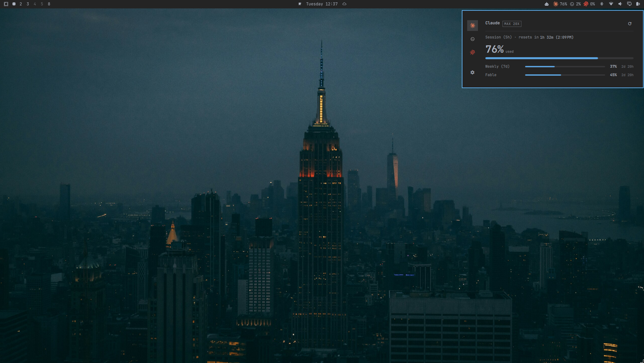Refresh the Claude usage data
The height and width of the screenshot is (363, 644).
[630, 24]
